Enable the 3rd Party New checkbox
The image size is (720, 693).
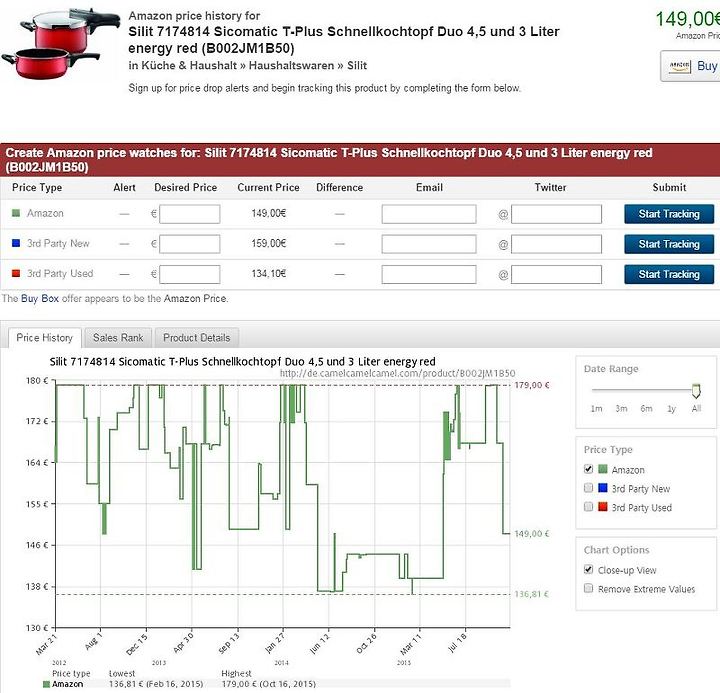pos(588,488)
